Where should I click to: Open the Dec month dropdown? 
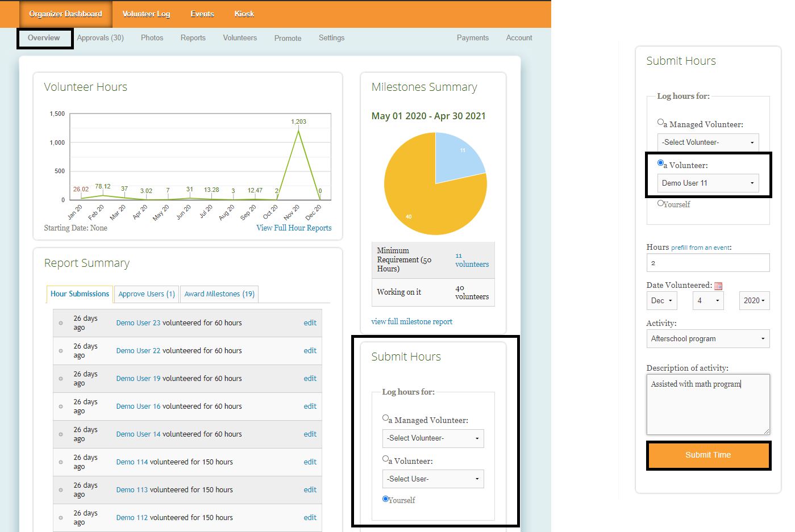coord(661,301)
